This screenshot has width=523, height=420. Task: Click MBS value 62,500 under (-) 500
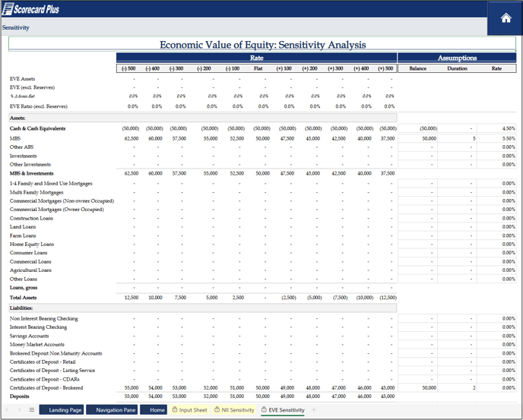(132, 138)
